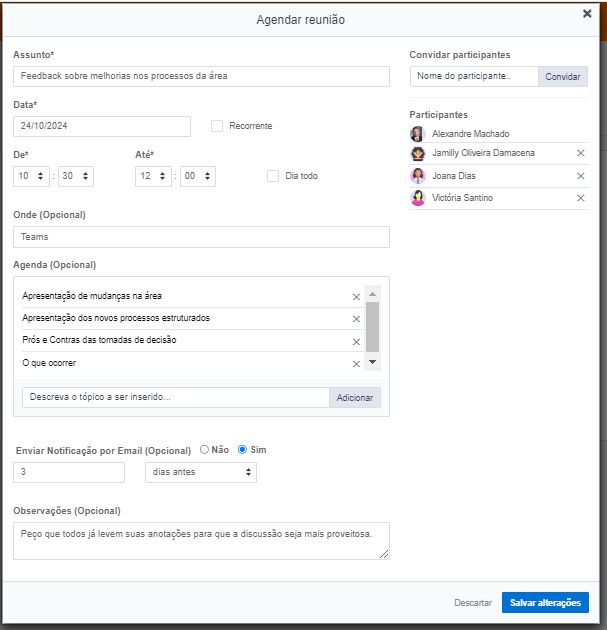Delete agenda topic 'Apresentação de mudanças na área'
This screenshot has width=607, height=630.
pos(356,297)
